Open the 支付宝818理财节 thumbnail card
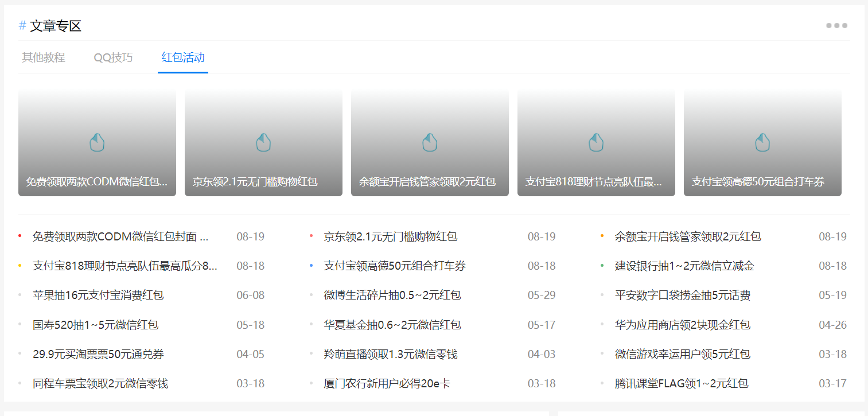Image resolution: width=868 pixels, height=416 pixels. click(596, 142)
